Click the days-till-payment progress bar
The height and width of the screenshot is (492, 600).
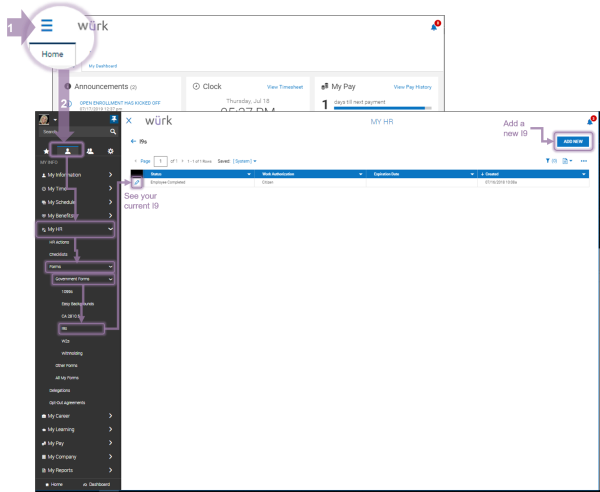click(383, 108)
